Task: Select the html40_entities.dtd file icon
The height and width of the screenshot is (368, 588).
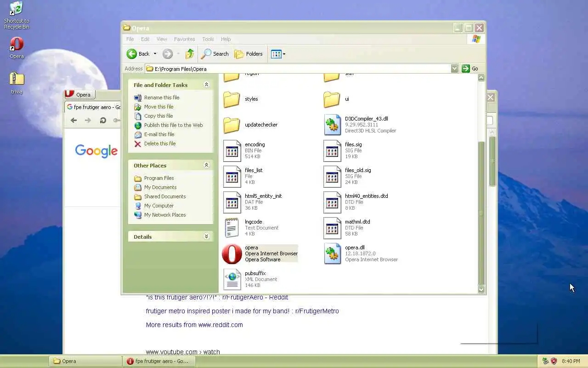Action: (332, 202)
